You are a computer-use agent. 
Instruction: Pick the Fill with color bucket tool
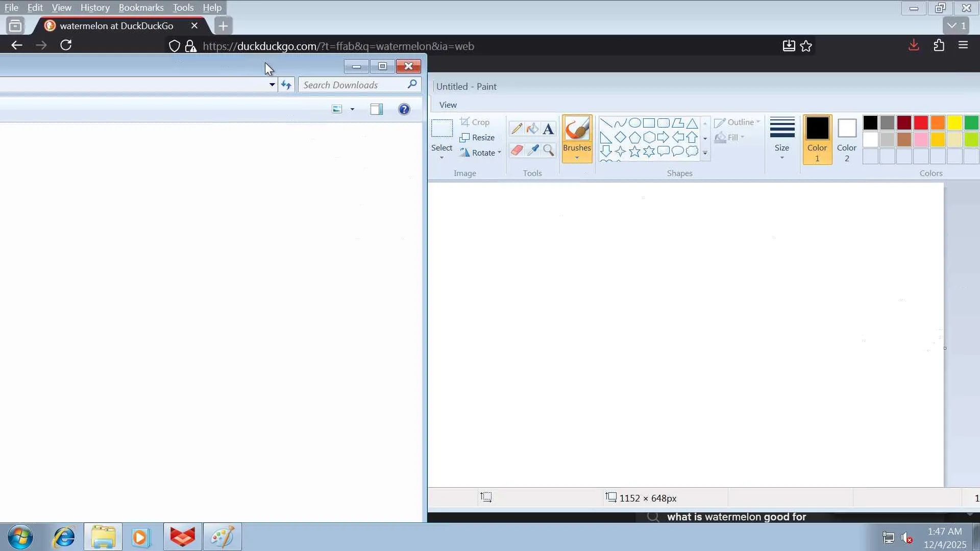[532, 129]
